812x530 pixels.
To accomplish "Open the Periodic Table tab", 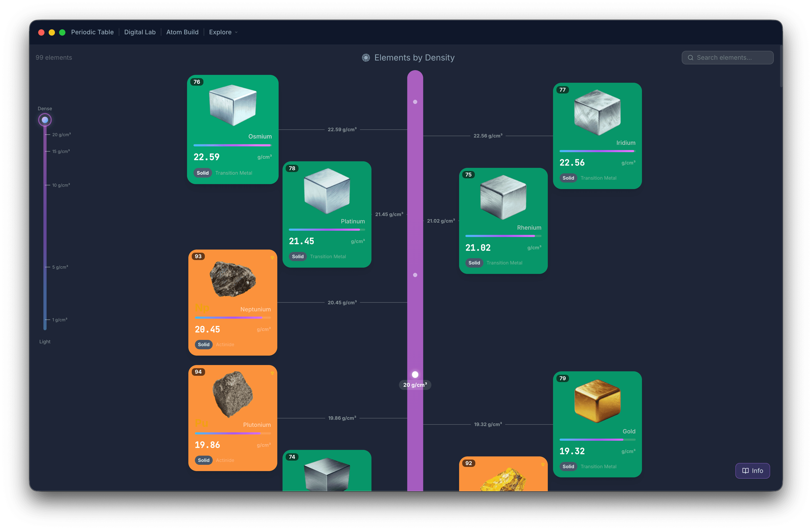I will click(x=92, y=32).
